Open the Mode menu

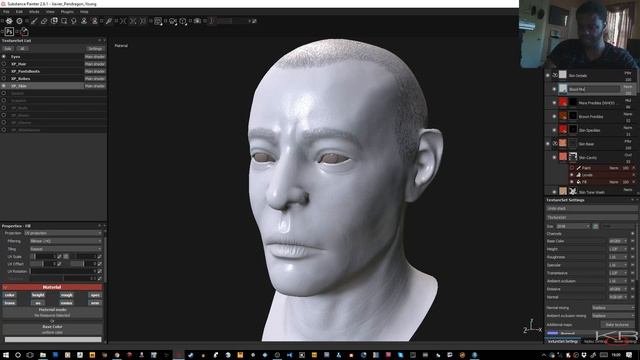(x=34, y=12)
